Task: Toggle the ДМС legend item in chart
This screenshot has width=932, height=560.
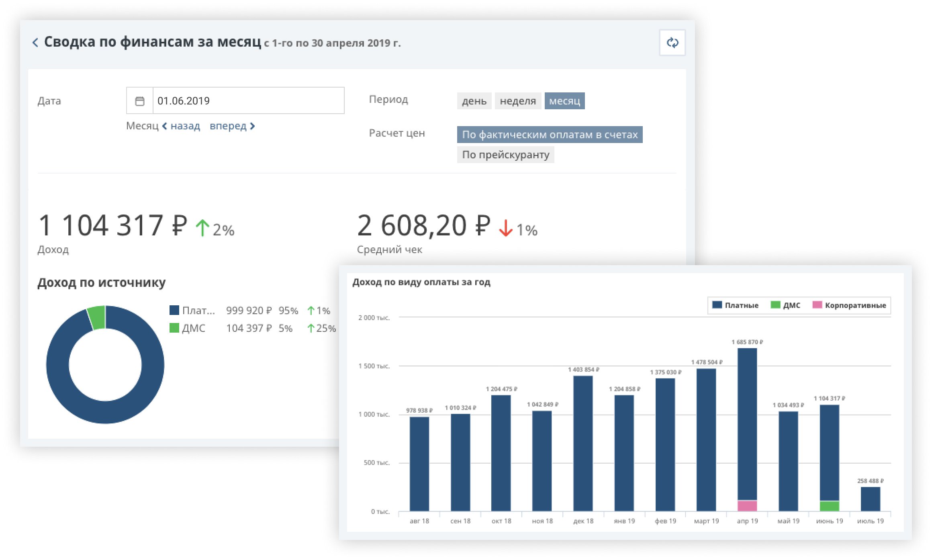Action: pos(785,305)
